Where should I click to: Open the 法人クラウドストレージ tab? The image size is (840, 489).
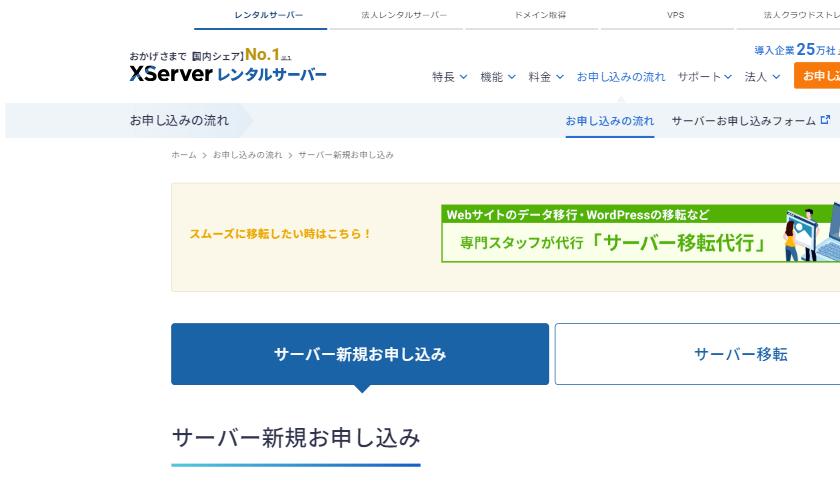point(800,15)
